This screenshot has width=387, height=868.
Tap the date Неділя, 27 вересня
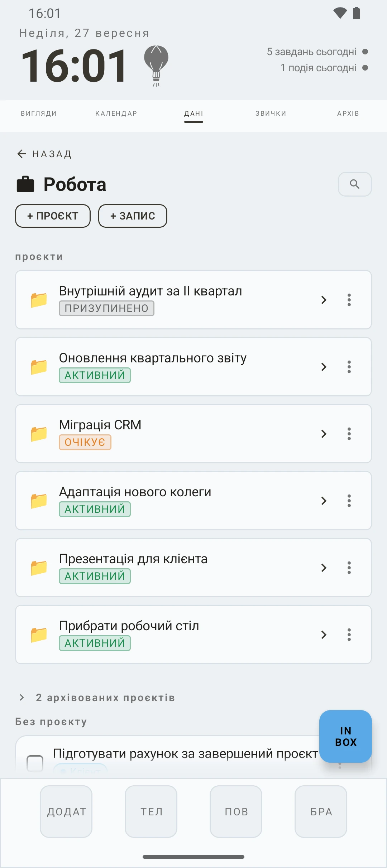pos(84,33)
